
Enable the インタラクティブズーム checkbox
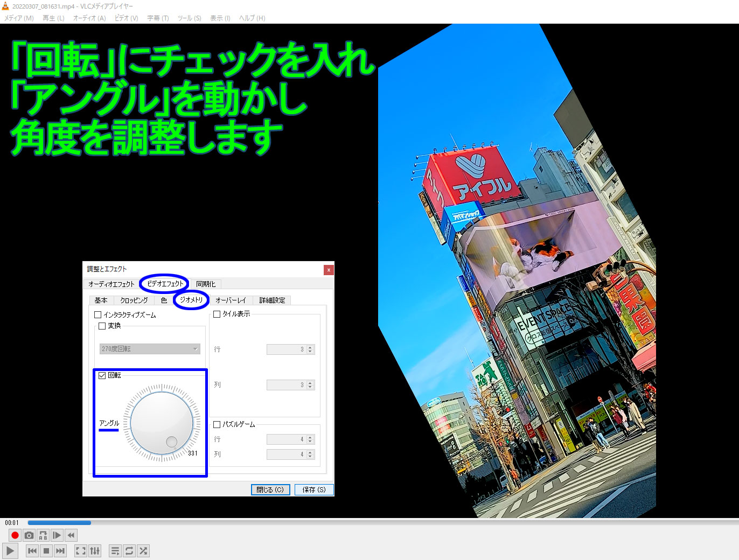click(x=97, y=315)
